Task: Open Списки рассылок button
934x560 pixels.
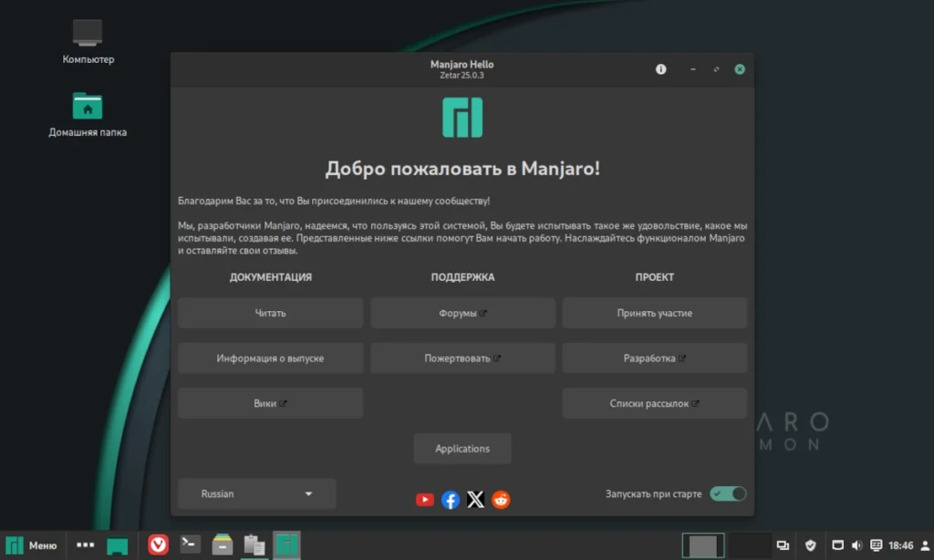Action: pos(655,403)
